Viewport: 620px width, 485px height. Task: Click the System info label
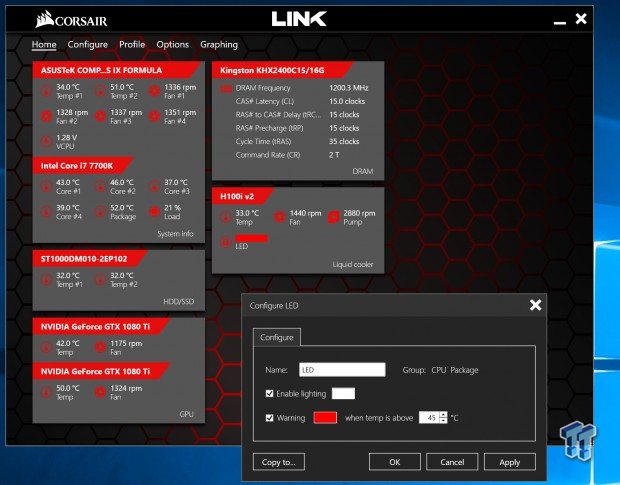tap(175, 234)
